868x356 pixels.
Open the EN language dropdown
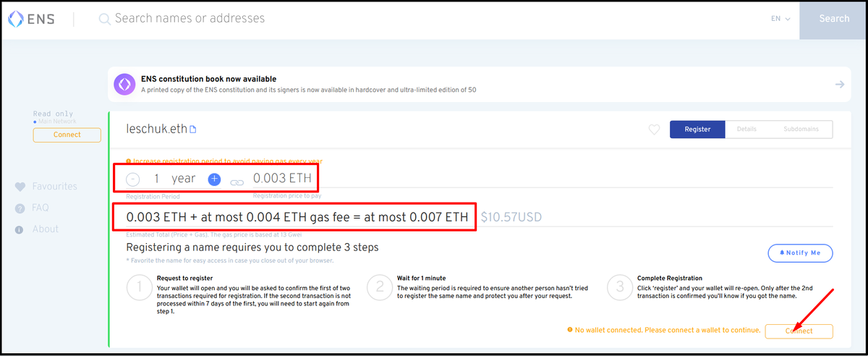[x=780, y=19]
